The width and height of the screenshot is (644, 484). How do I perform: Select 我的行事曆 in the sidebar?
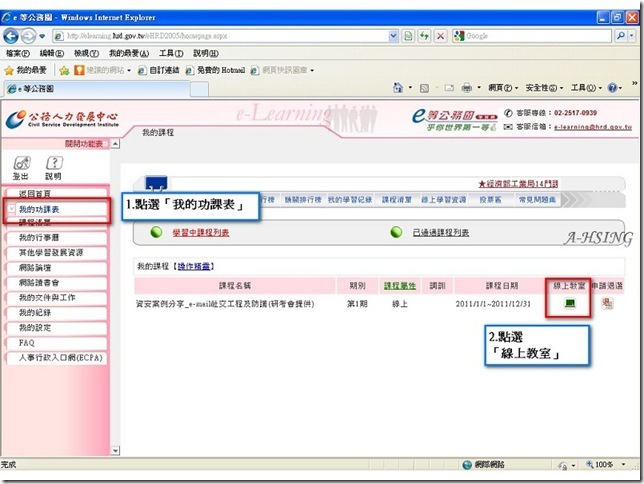tap(57, 238)
